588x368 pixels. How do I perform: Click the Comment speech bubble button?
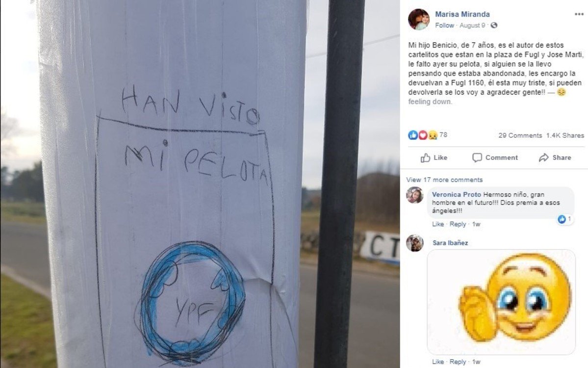495,158
